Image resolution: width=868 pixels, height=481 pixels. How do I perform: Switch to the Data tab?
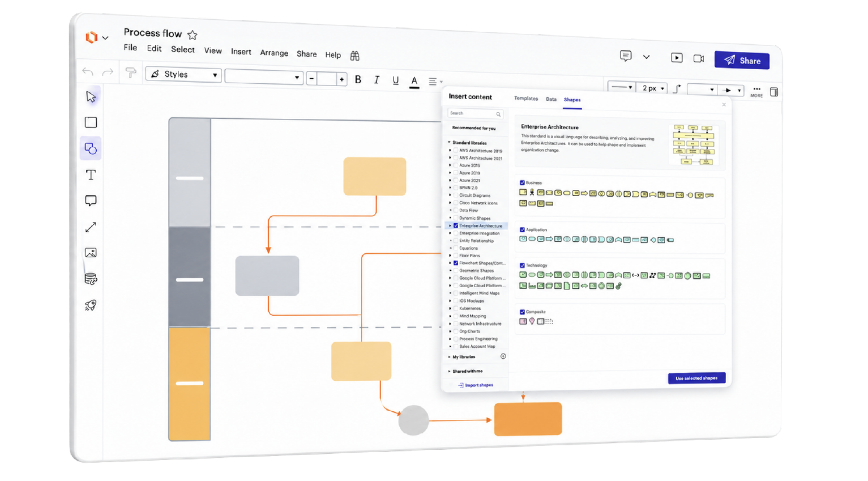pyautogui.click(x=551, y=99)
